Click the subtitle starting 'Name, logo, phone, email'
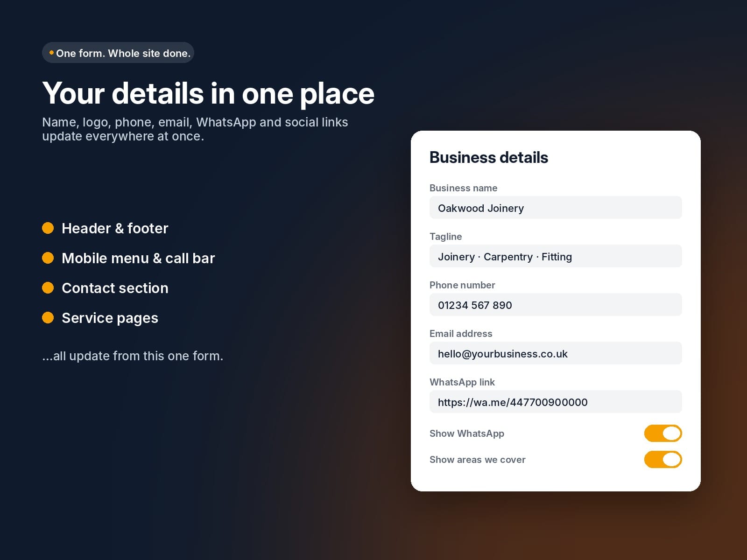 tap(195, 129)
